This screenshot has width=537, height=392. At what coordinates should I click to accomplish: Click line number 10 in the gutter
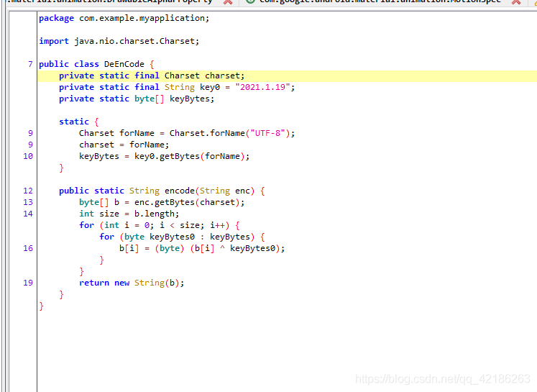coord(28,156)
